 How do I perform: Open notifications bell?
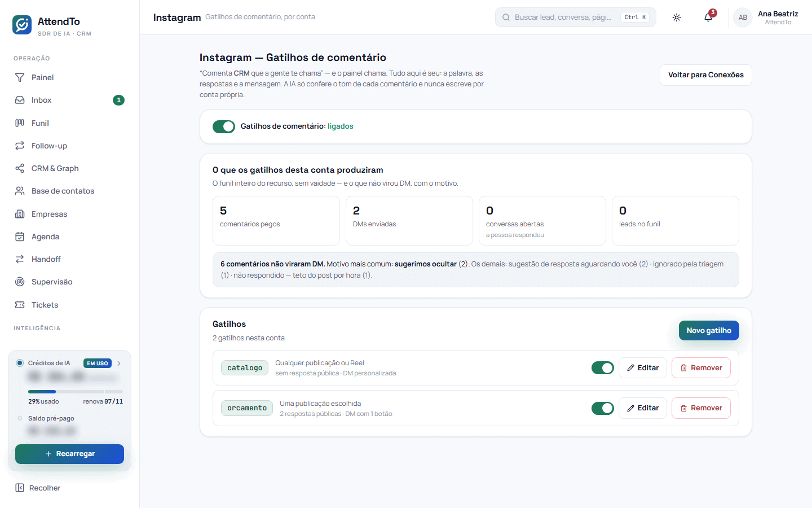(708, 17)
